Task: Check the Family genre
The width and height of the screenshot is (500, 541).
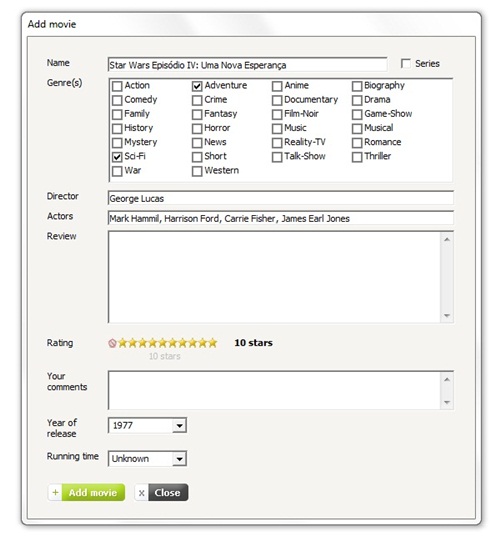Action: click(x=117, y=114)
